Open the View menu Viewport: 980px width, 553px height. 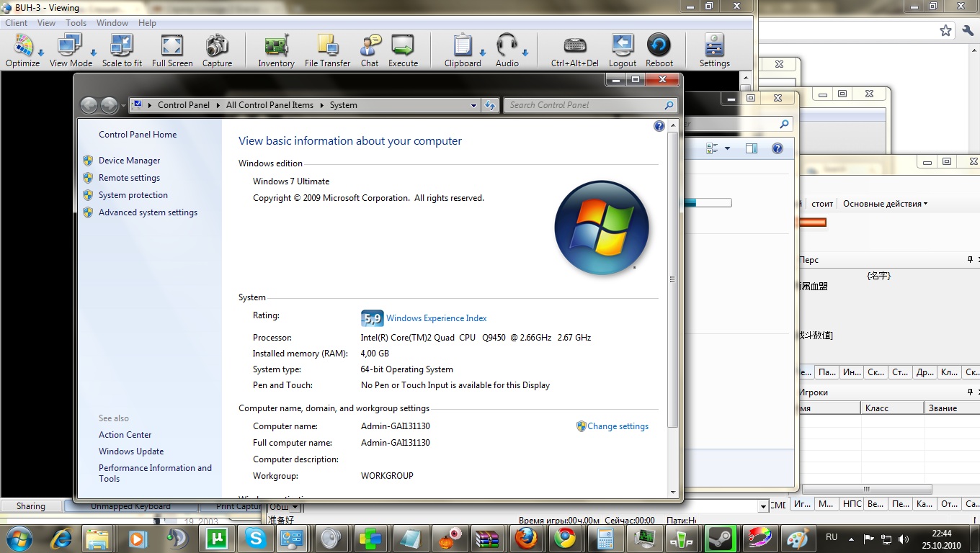point(46,23)
